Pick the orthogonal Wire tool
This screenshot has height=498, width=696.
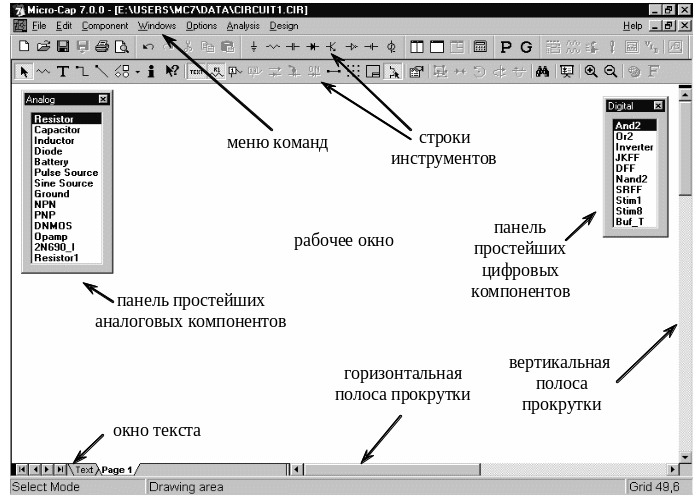pos(82,71)
